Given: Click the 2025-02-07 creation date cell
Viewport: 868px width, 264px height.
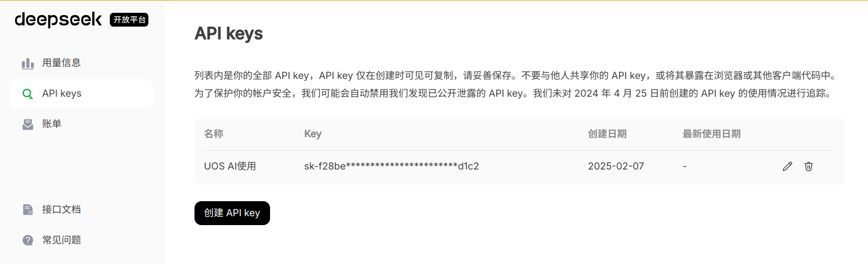Looking at the screenshot, I should pos(616,166).
